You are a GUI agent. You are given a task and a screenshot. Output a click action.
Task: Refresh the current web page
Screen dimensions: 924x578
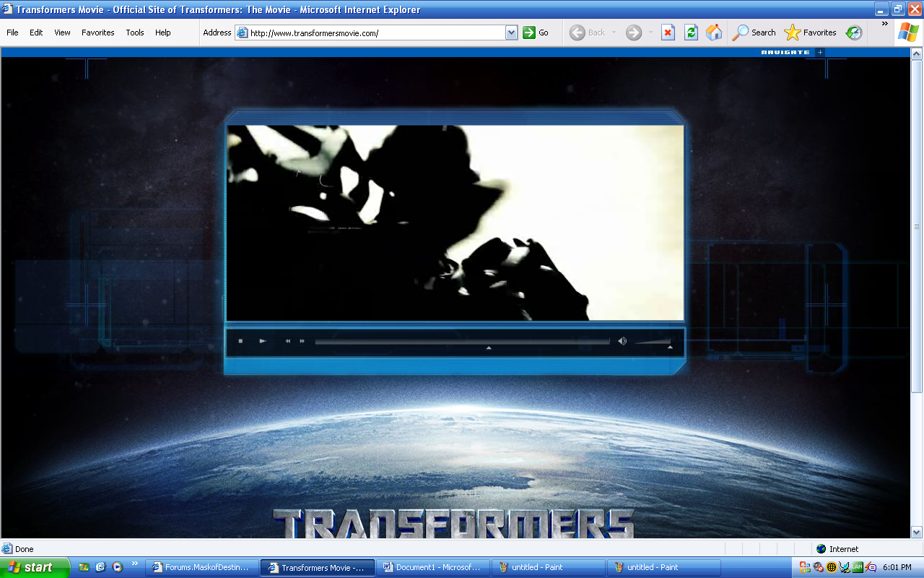pyautogui.click(x=691, y=33)
